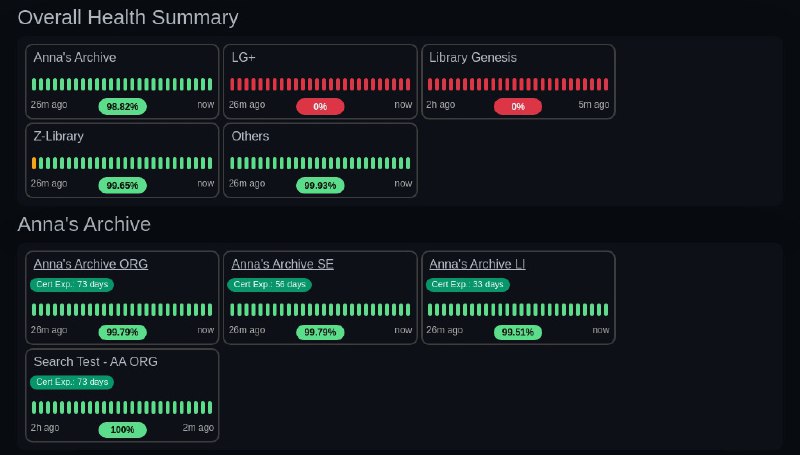
Task: Click the Search Test - AA ORG title
Action: (95, 362)
